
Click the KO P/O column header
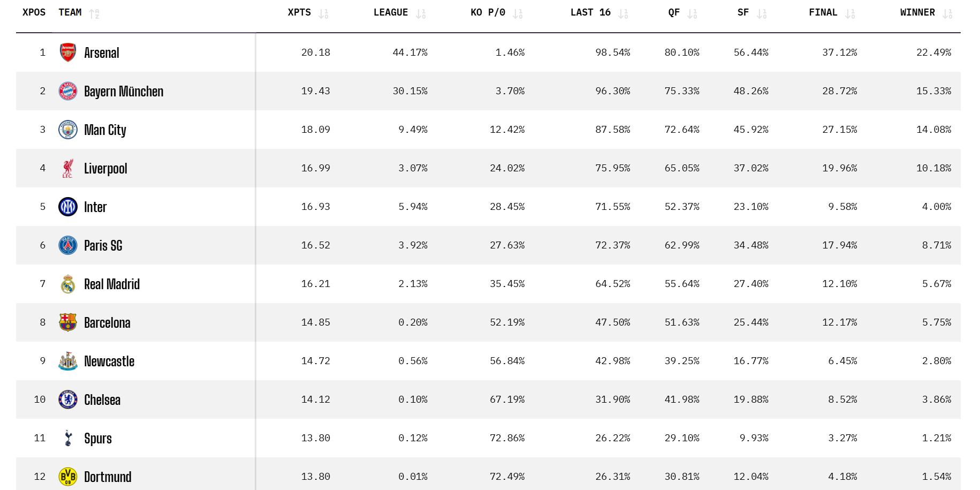point(488,12)
